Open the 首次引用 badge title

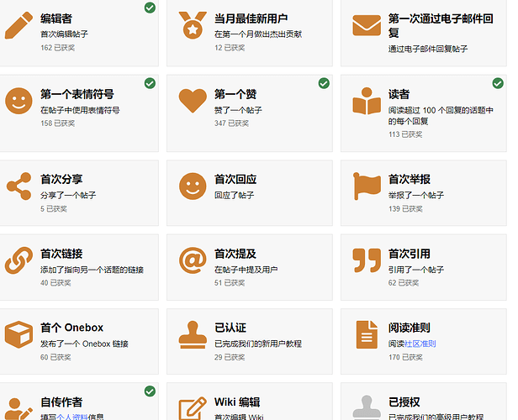(x=410, y=254)
